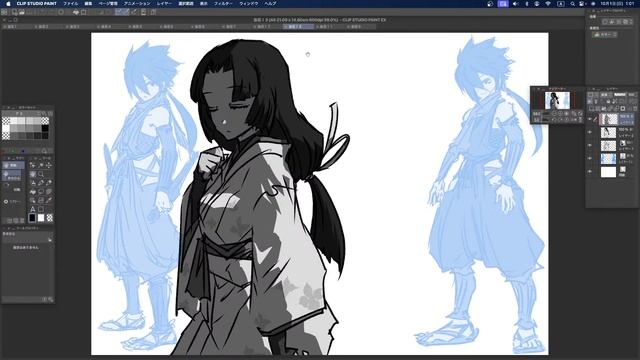Click rotate right icon in Navigator panel

560,120
